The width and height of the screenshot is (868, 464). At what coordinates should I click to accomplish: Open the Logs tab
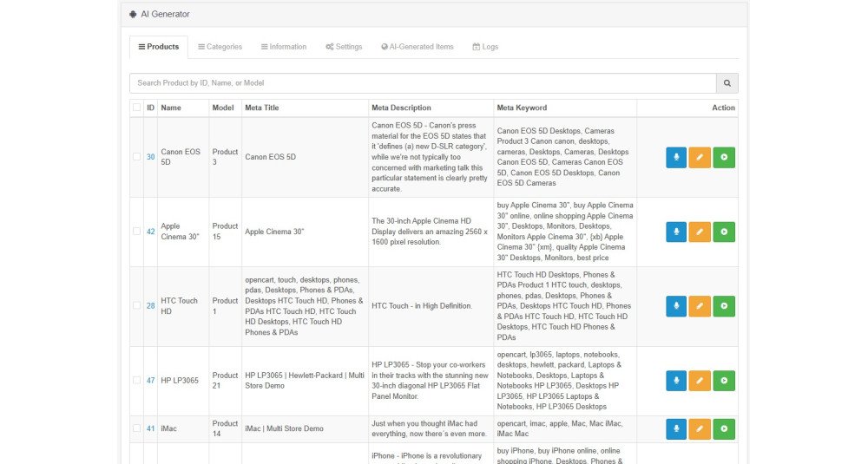coord(485,47)
